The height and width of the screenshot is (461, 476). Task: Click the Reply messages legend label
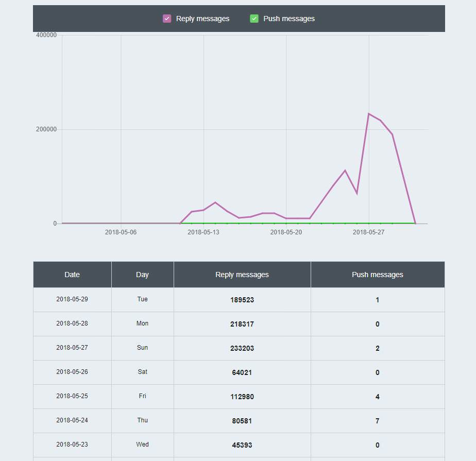click(x=202, y=19)
